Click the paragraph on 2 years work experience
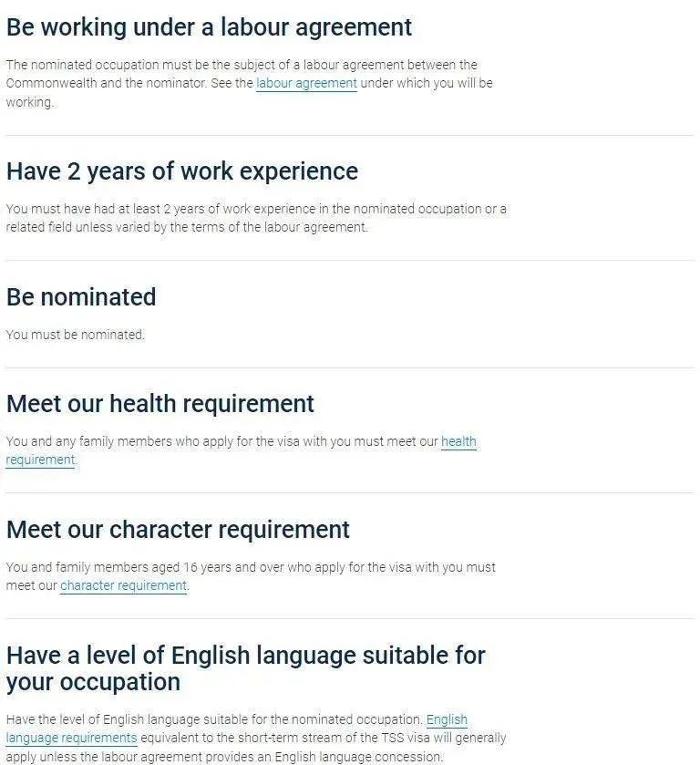 tap(256, 218)
